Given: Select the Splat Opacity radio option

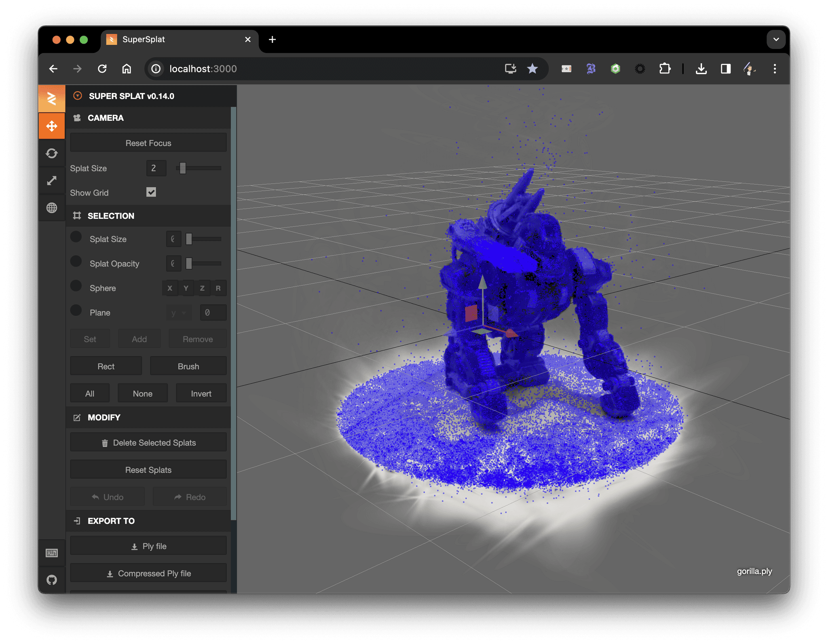Looking at the screenshot, I should click(x=76, y=262).
